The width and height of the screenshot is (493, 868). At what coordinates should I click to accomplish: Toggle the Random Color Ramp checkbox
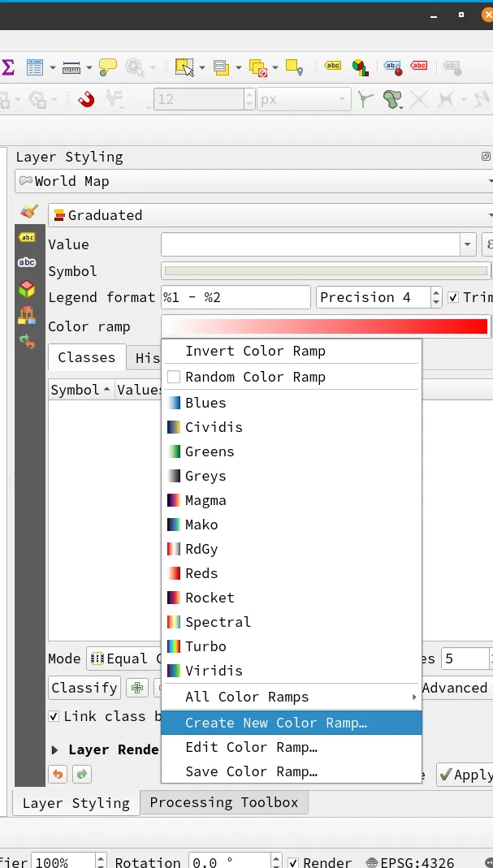[x=174, y=377]
